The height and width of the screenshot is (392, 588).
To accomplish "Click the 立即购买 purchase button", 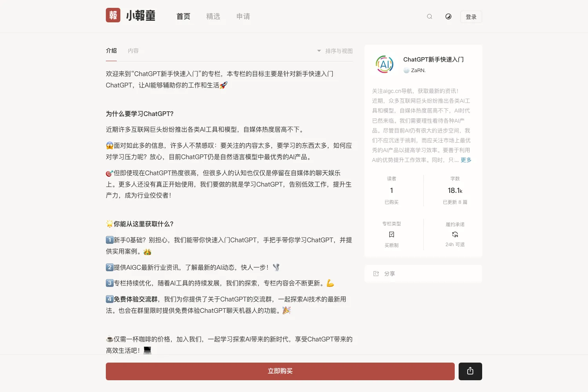I will (280, 371).
